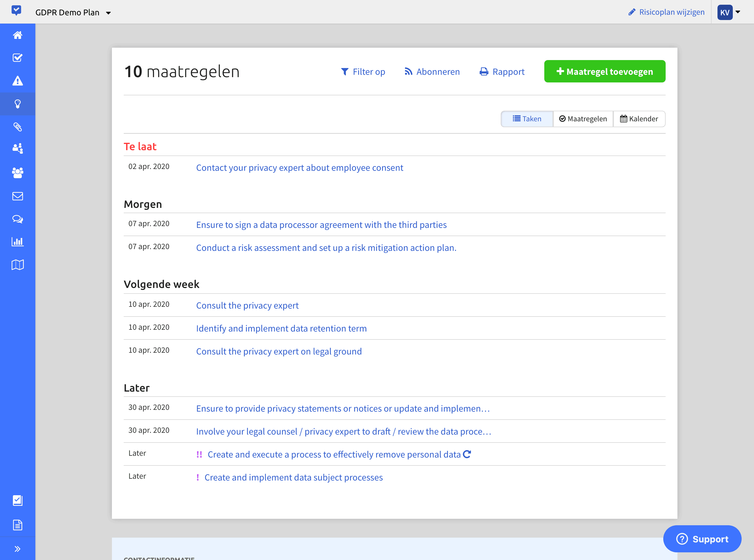This screenshot has height=560, width=754.
Task: Open the Filter op menu
Action: click(x=363, y=72)
